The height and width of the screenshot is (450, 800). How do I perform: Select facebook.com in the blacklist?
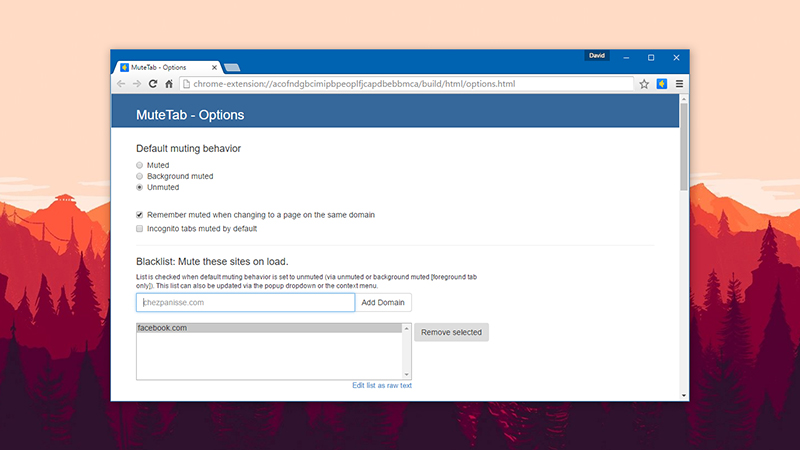(269, 328)
